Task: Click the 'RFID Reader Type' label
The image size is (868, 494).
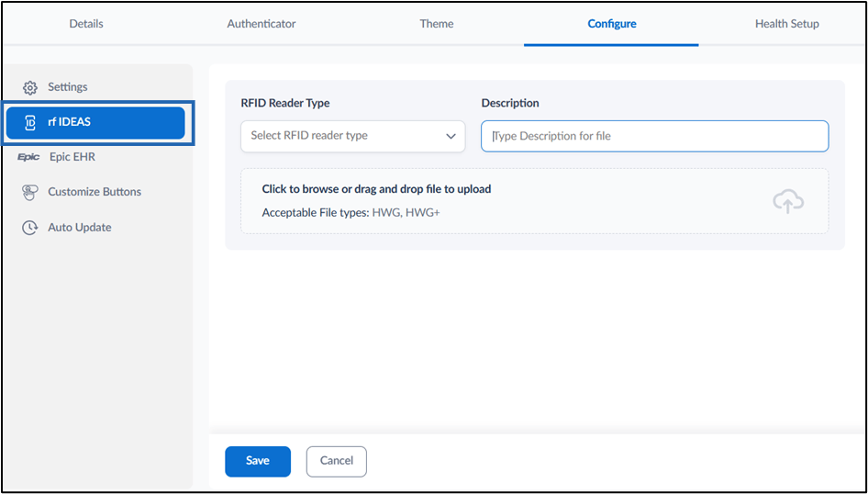Action: pyautogui.click(x=285, y=103)
